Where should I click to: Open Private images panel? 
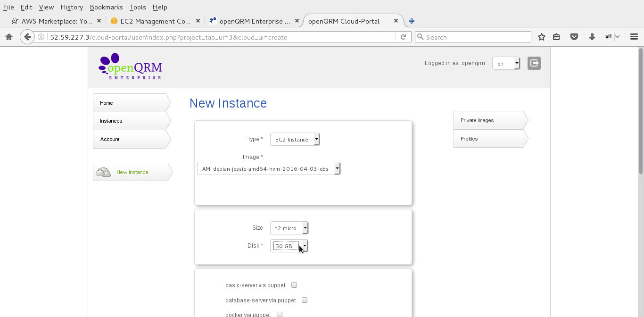490,120
